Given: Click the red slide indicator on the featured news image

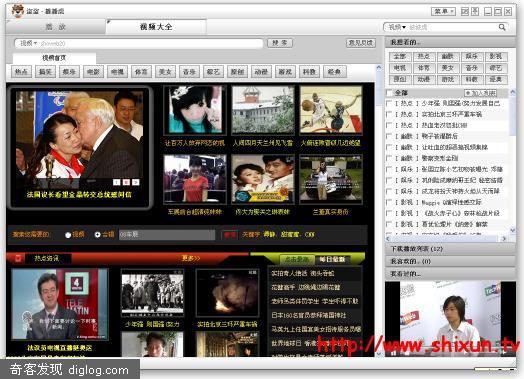Looking at the screenshot, I should 126,182.
